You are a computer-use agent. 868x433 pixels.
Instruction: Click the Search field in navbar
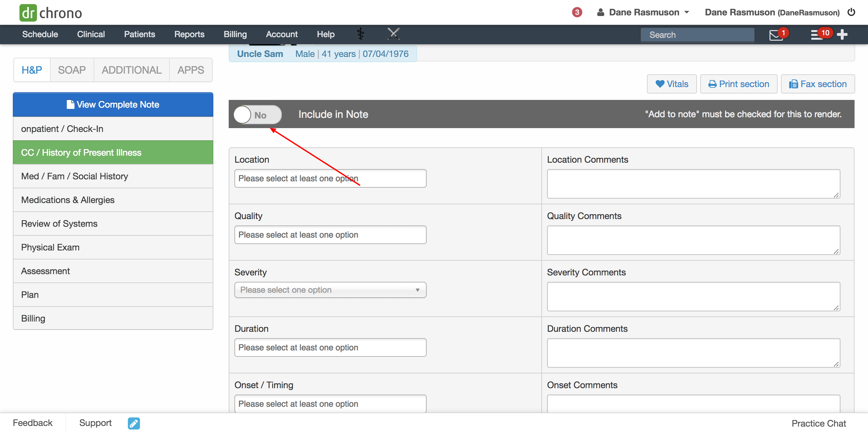(697, 35)
